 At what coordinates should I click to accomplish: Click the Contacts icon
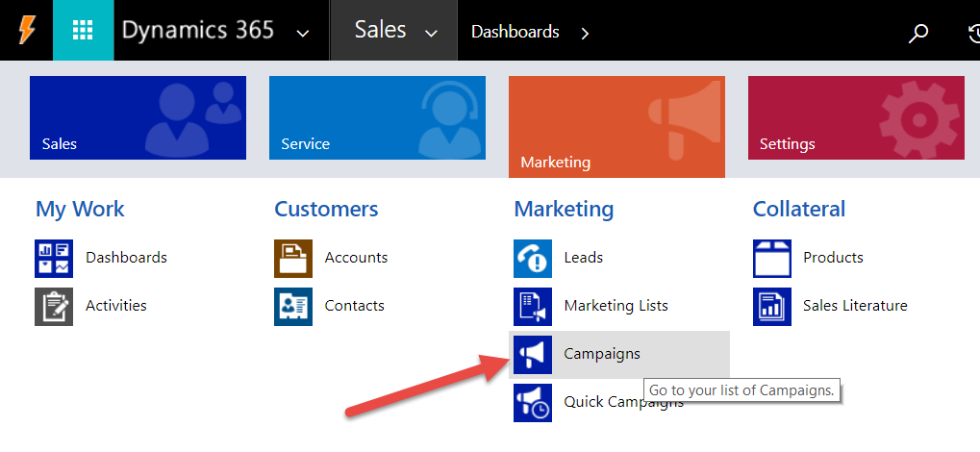293,306
